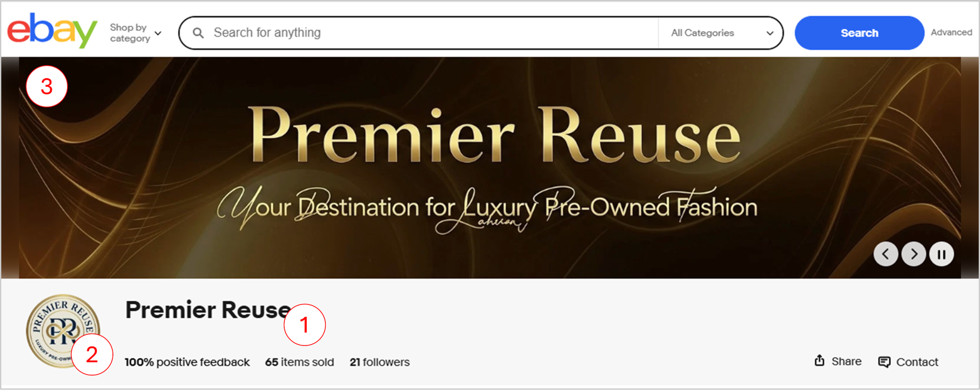Click the Share upload icon
This screenshot has height=390, width=980.
coord(819,360)
